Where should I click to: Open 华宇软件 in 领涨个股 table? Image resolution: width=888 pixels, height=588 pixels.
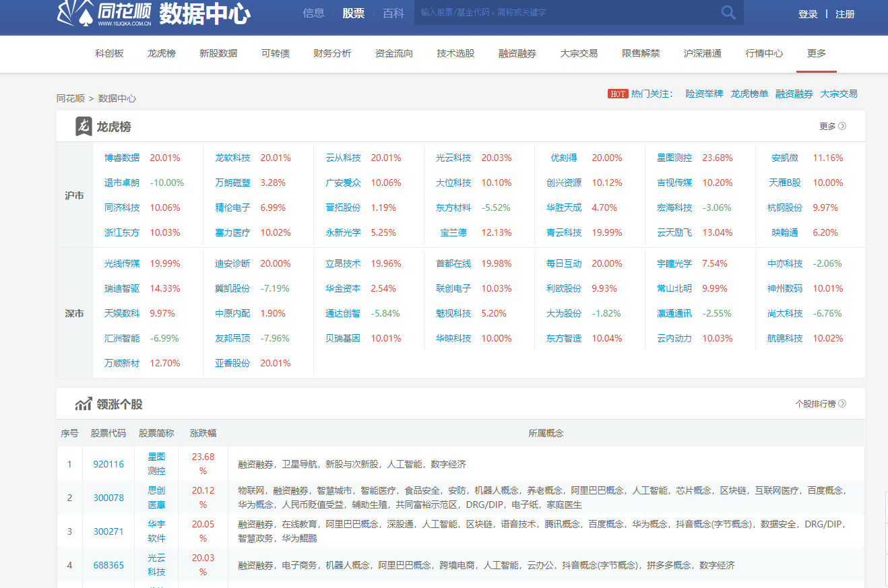[x=156, y=531]
